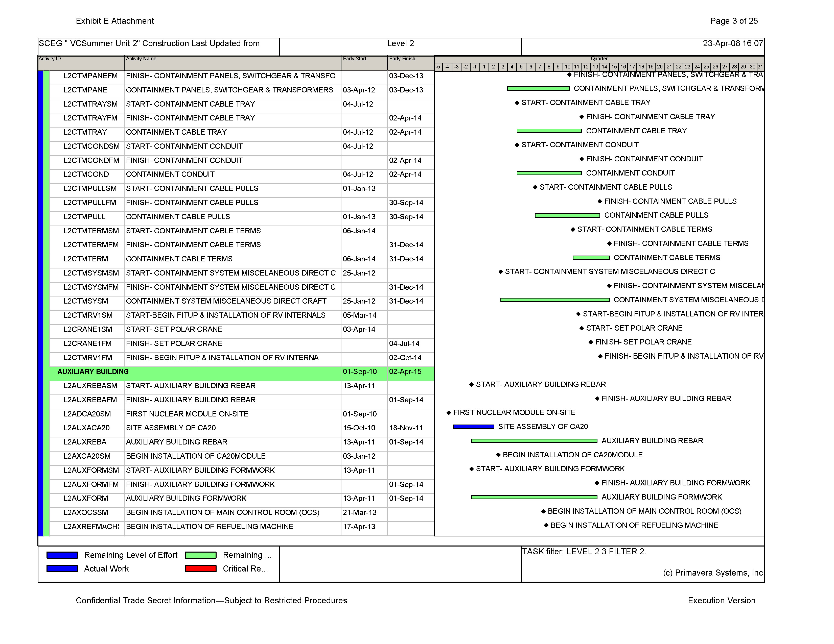Click the FINISH- CONTAINMENT CABLE TERMS milestone diamond
Image resolution: width=834 pixels, height=644 pixels.
point(610,243)
